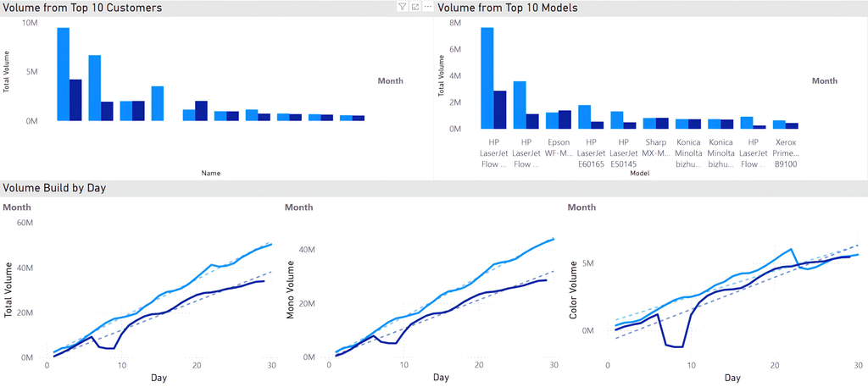This screenshot has width=868, height=387.
Task: Click Month legend title beside Top 10 Customers
Action: (x=390, y=81)
